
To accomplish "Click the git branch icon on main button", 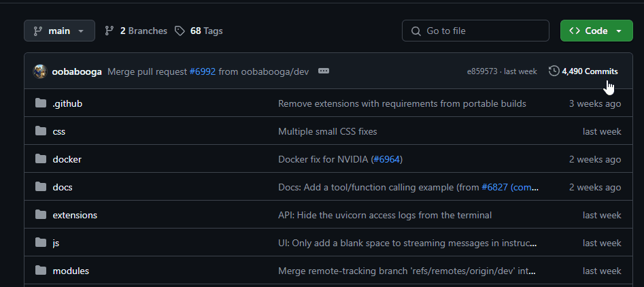I will pos(38,31).
